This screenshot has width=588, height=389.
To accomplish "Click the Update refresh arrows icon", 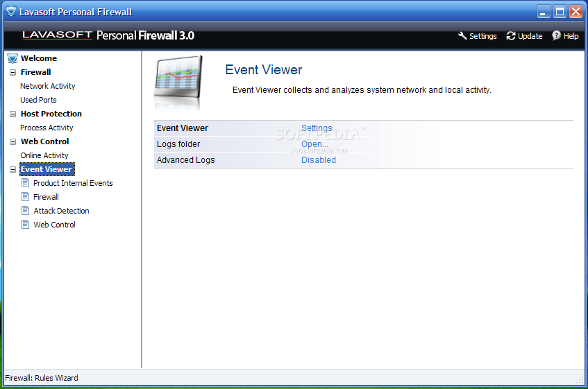I will click(x=511, y=36).
